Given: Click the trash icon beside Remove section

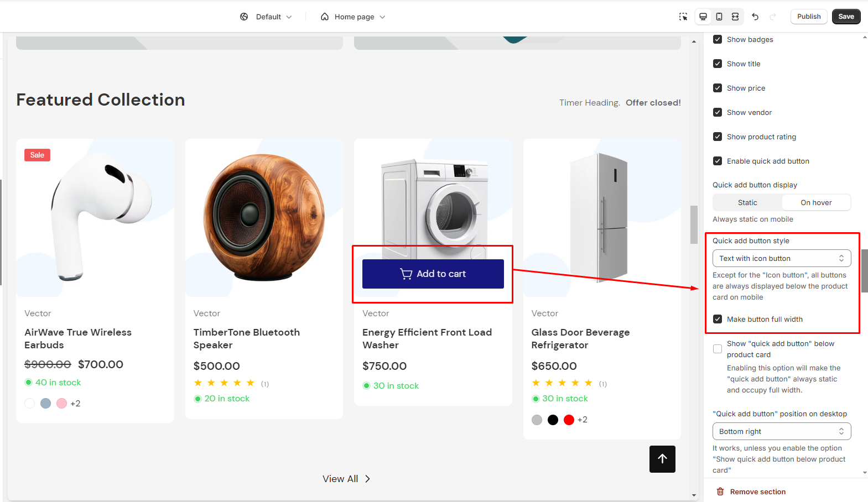Looking at the screenshot, I should coord(720,491).
